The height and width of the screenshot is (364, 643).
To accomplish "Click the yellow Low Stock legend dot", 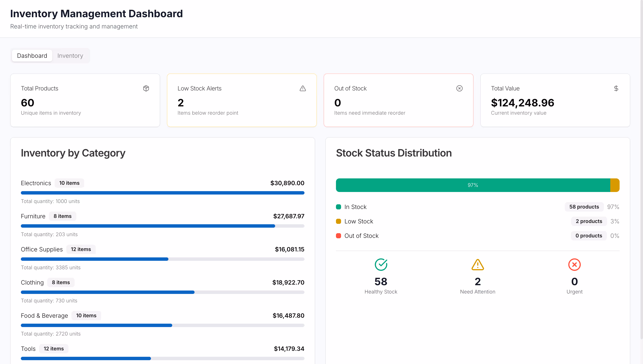I will [x=338, y=221].
